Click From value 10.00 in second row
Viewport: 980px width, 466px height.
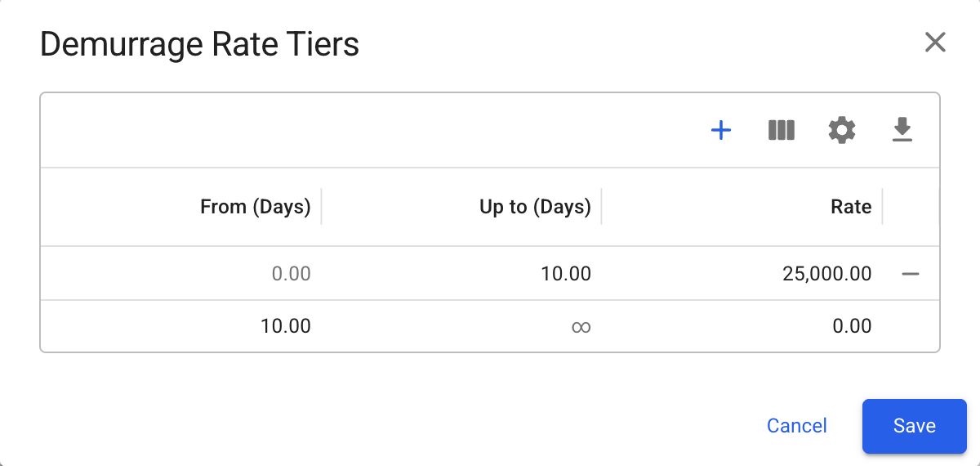[x=286, y=327]
